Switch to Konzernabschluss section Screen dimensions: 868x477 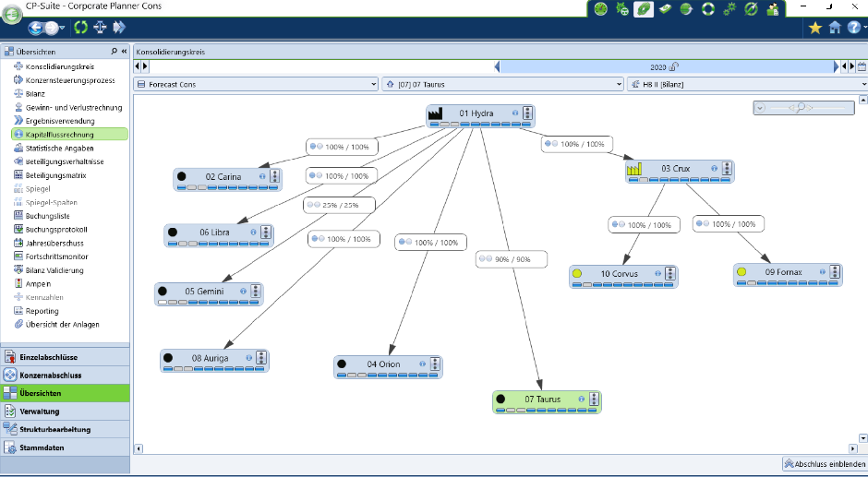tap(66, 376)
